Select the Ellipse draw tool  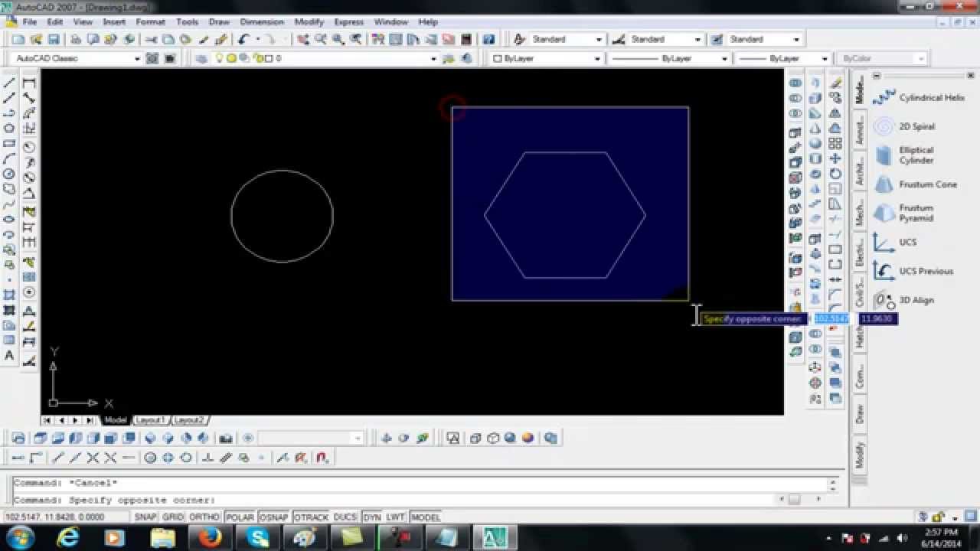click(x=10, y=219)
